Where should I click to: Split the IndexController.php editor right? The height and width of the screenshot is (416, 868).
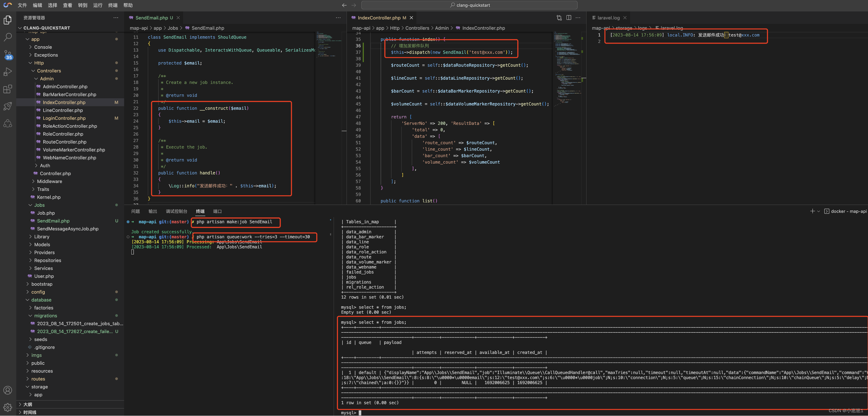click(x=569, y=18)
